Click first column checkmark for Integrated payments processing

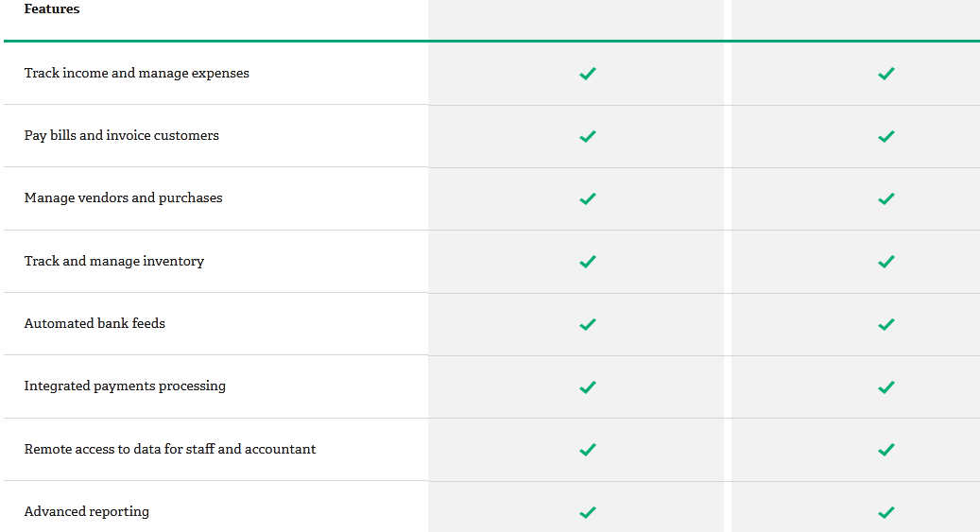(x=588, y=387)
